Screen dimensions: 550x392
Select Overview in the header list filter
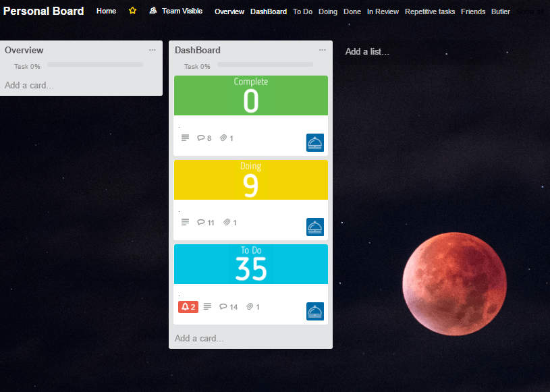(229, 11)
